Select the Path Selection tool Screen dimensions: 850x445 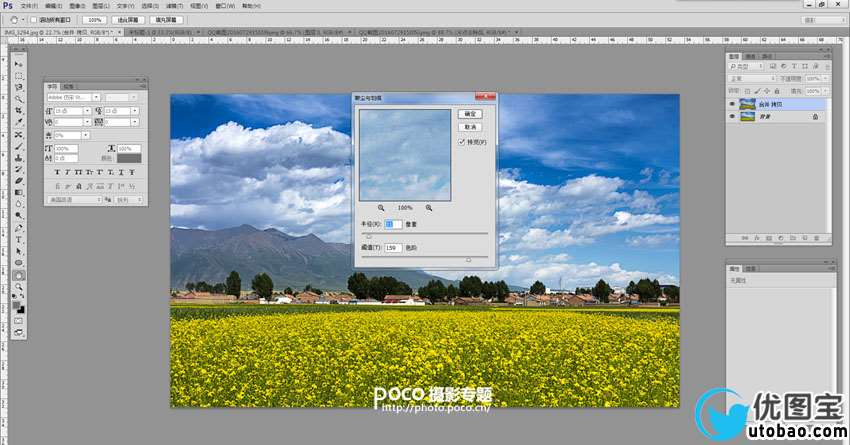[18, 251]
